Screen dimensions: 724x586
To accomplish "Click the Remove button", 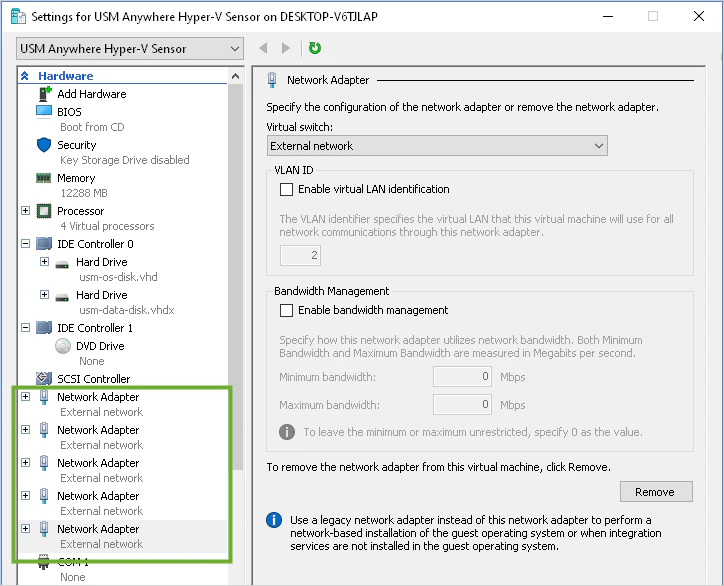I will [656, 492].
